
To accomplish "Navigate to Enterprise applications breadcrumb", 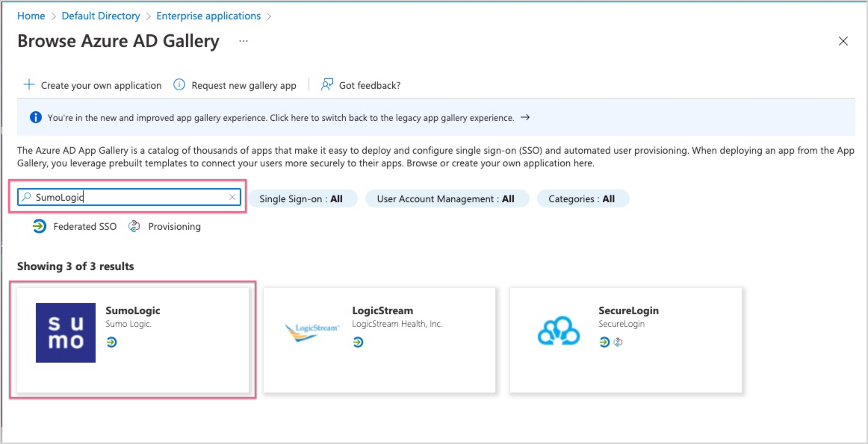I will [208, 15].
